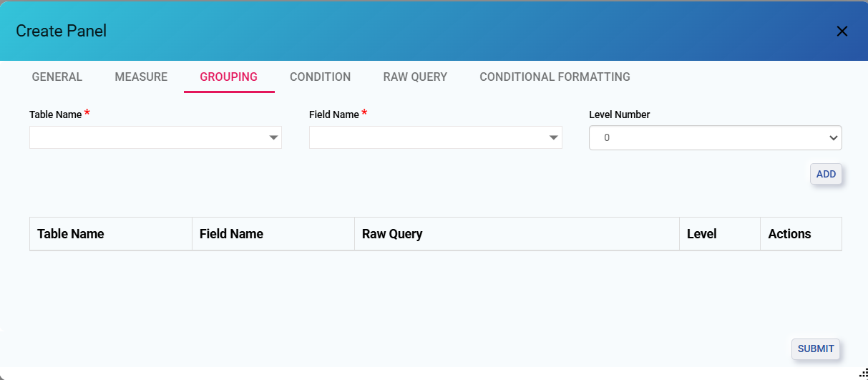
Task: Click the Create Panel title text
Action: (x=62, y=31)
